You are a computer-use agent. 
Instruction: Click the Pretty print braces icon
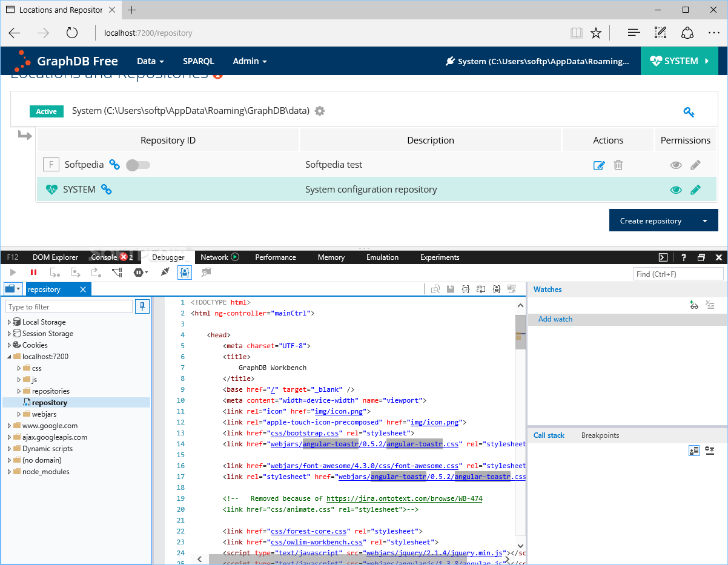pyautogui.click(x=466, y=289)
